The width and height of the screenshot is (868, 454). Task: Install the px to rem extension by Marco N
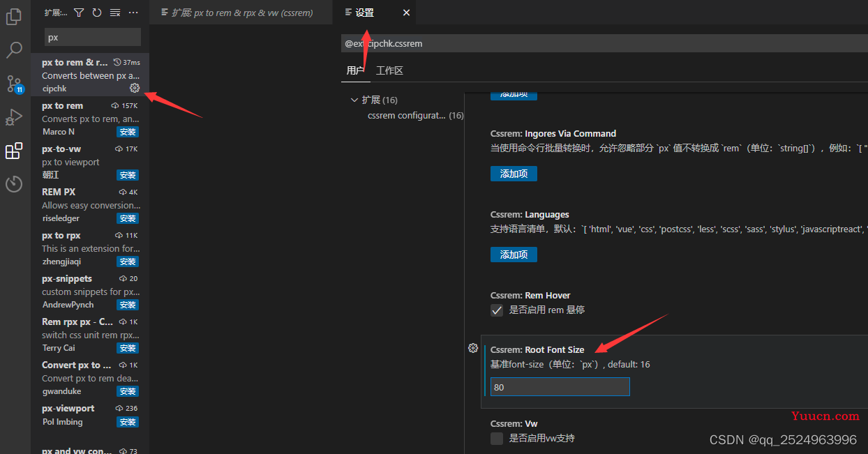[x=128, y=132]
